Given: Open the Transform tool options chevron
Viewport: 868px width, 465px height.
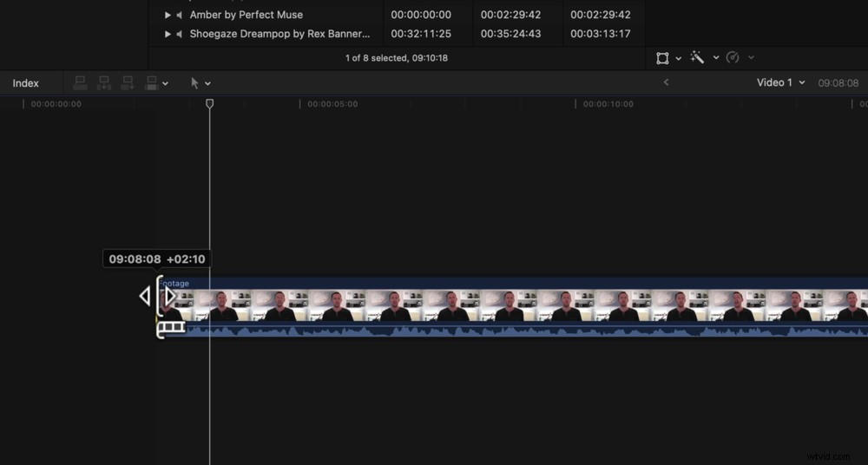Looking at the screenshot, I should [x=678, y=58].
